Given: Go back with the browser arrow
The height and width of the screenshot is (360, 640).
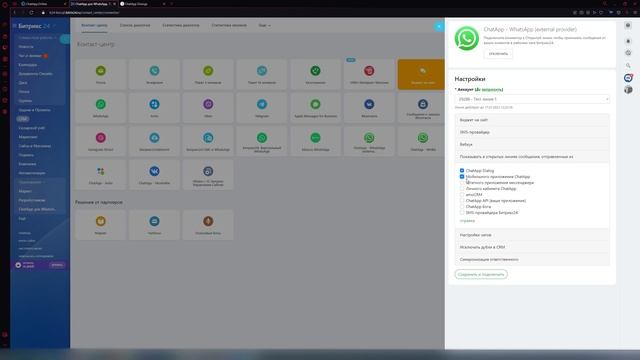Looking at the screenshot, I should (15, 13).
